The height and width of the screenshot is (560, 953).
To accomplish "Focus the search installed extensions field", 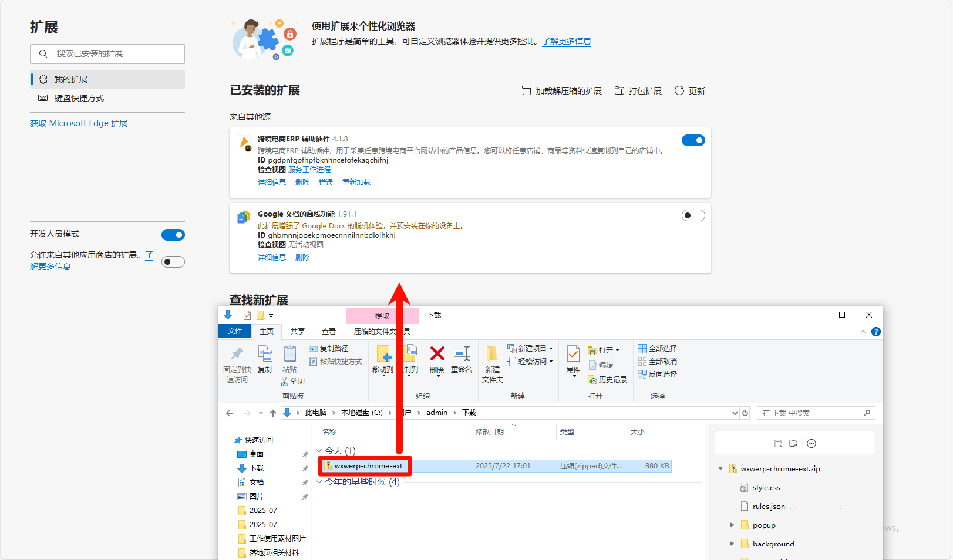I will [x=107, y=54].
